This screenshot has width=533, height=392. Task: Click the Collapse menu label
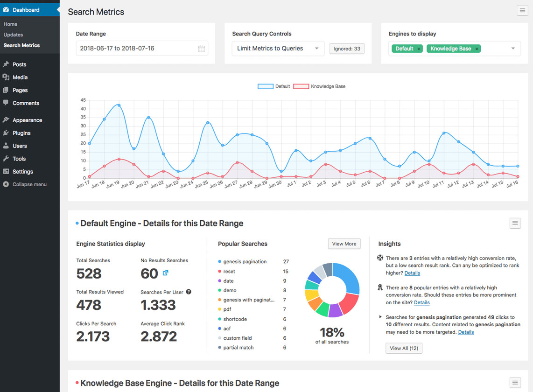click(29, 184)
